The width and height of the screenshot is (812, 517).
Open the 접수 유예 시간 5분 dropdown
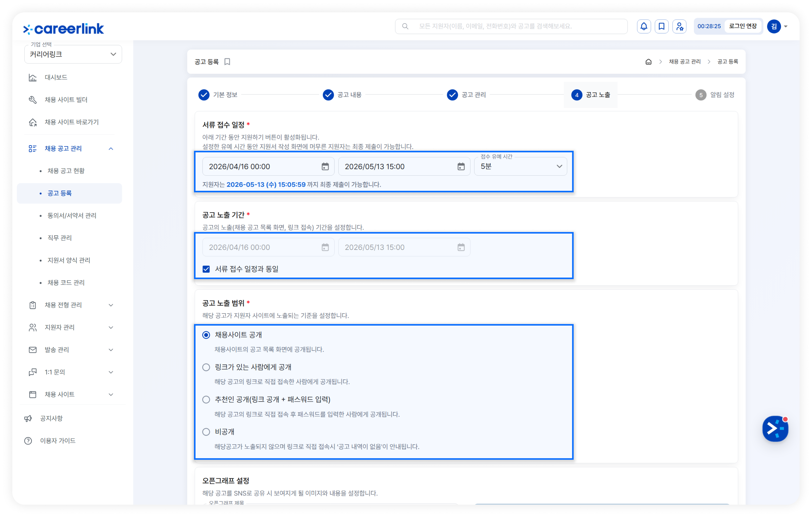(520, 166)
